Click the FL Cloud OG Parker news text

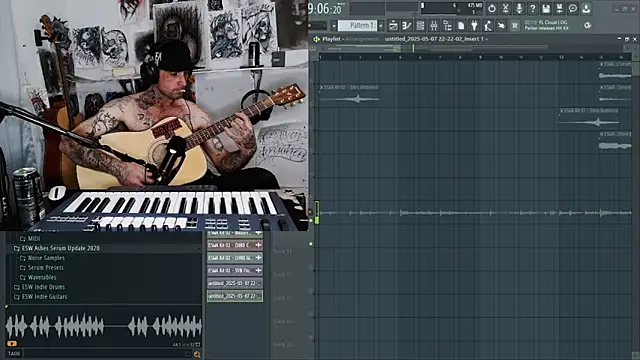tap(547, 25)
